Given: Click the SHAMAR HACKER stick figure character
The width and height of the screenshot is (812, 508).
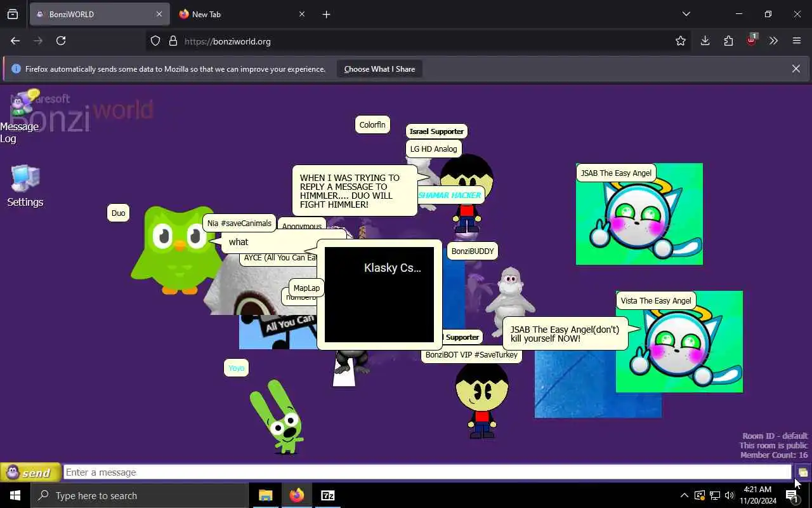Looking at the screenshot, I should [x=467, y=194].
